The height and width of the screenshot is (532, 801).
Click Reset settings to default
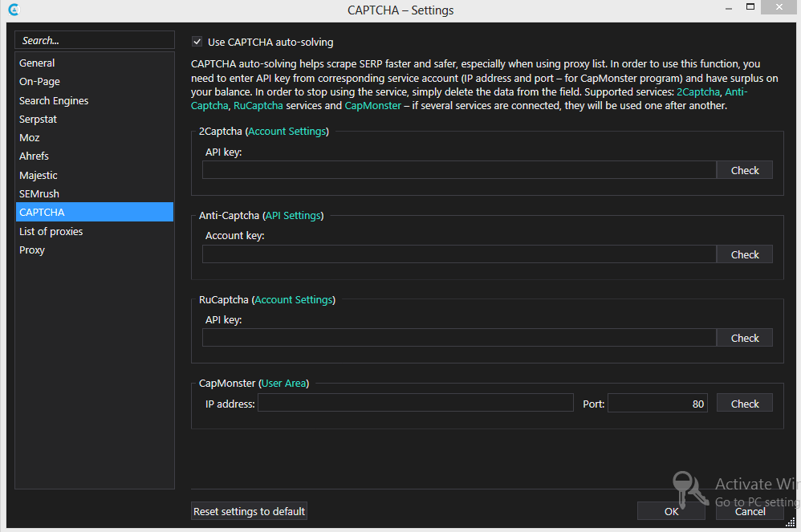(x=250, y=511)
